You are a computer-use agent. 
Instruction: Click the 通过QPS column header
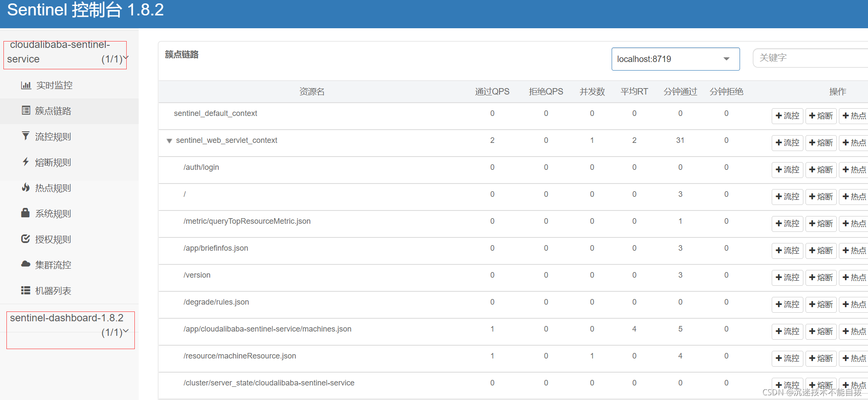pos(492,92)
